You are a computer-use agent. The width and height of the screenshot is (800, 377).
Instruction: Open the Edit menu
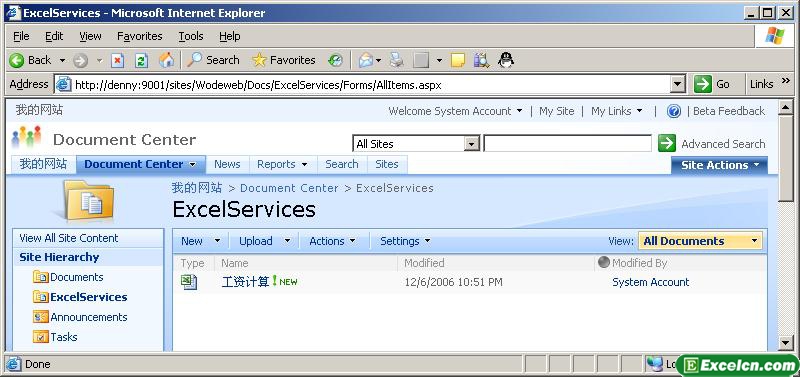[54, 36]
